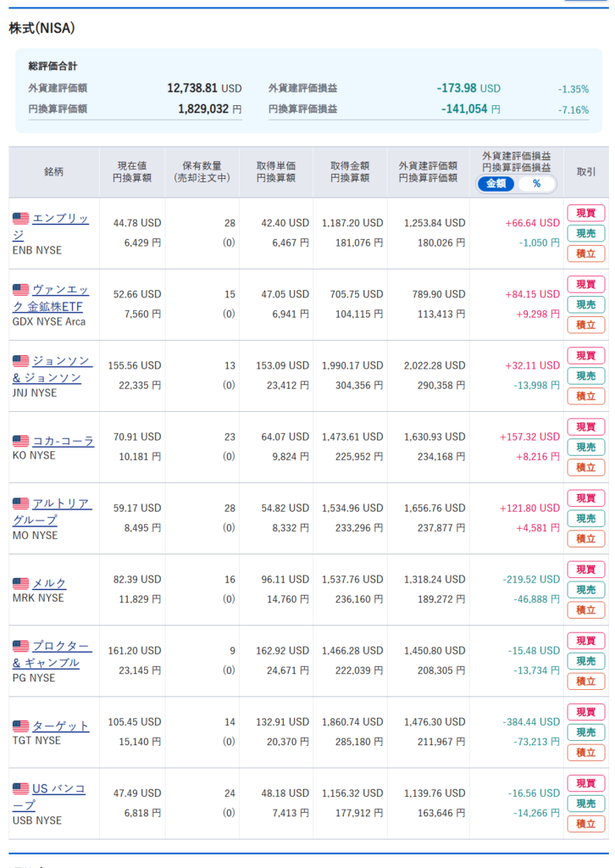The width and height of the screenshot is (615, 868).
Task: Click 現買 for ENB
Action: pyautogui.click(x=585, y=213)
